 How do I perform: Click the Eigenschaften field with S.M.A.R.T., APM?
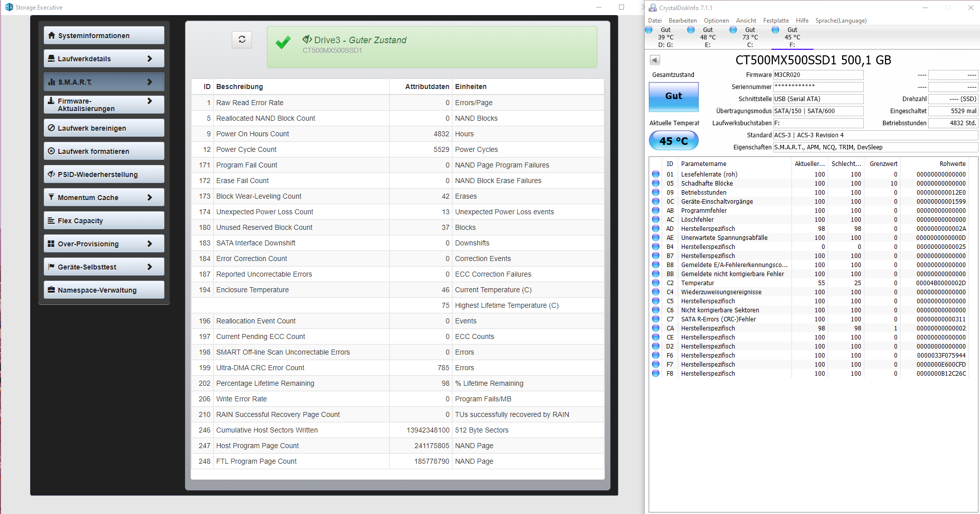point(875,147)
